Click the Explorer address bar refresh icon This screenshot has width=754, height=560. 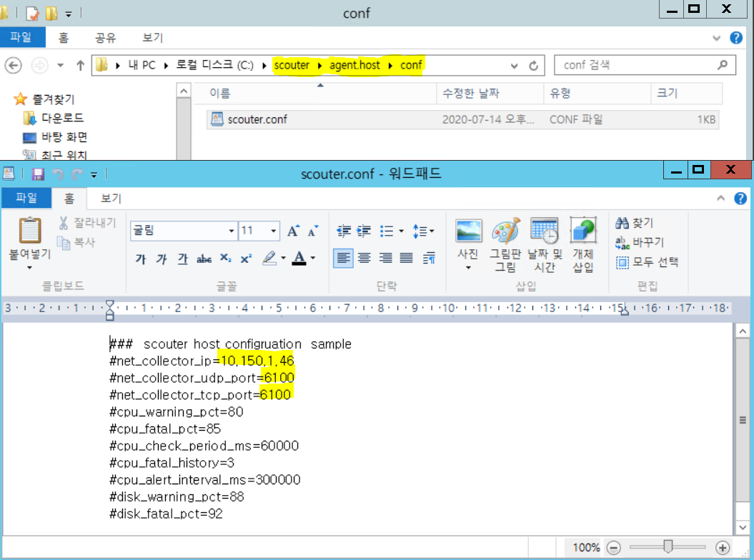click(x=533, y=66)
